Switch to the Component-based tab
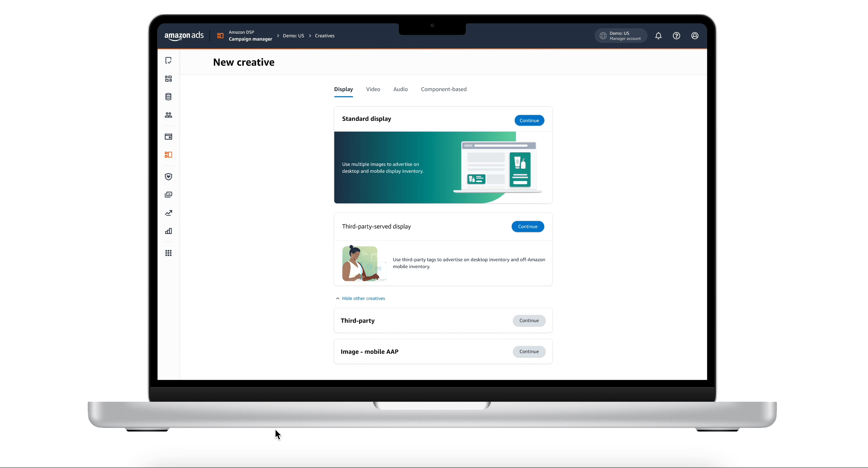The image size is (868, 468). [x=443, y=89]
